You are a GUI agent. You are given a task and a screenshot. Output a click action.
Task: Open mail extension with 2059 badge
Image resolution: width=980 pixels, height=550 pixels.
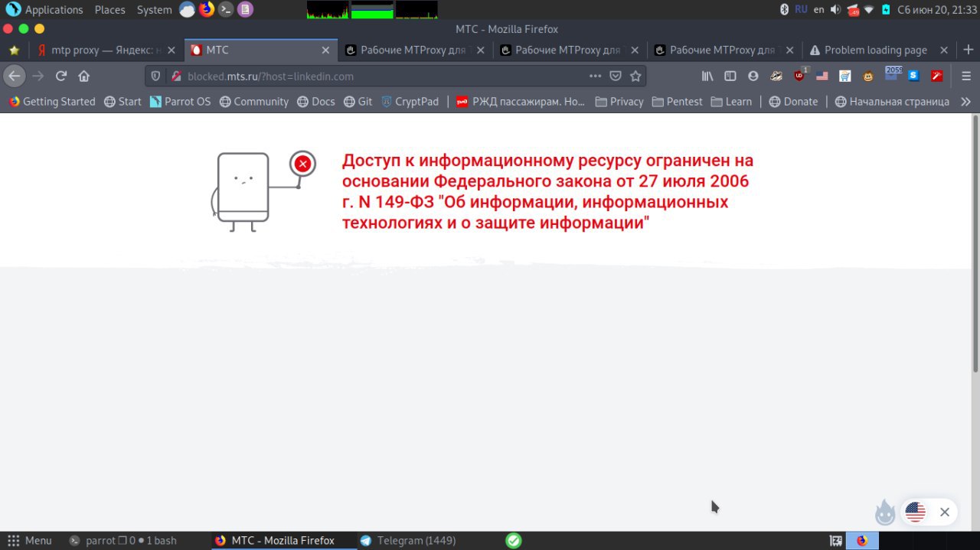tap(893, 74)
